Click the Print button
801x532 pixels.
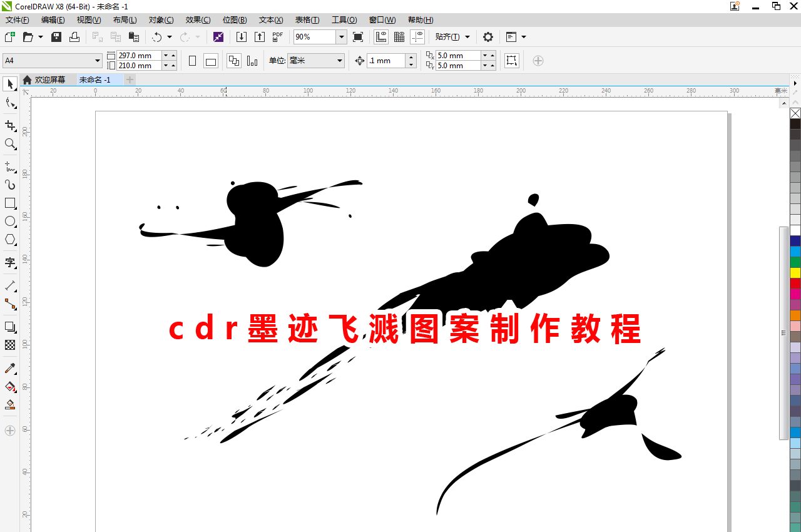click(74, 36)
